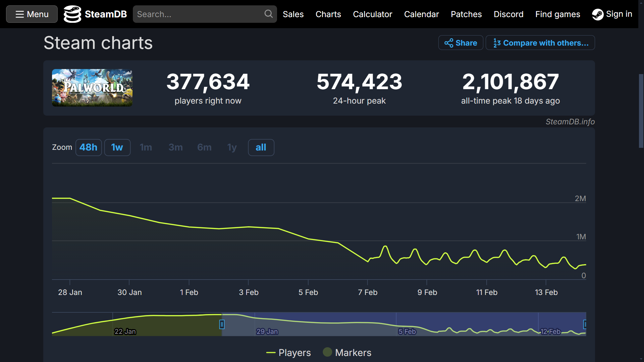The image size is (644, 362).
Task: Open the Calculator page
Action: pos(372,14)
